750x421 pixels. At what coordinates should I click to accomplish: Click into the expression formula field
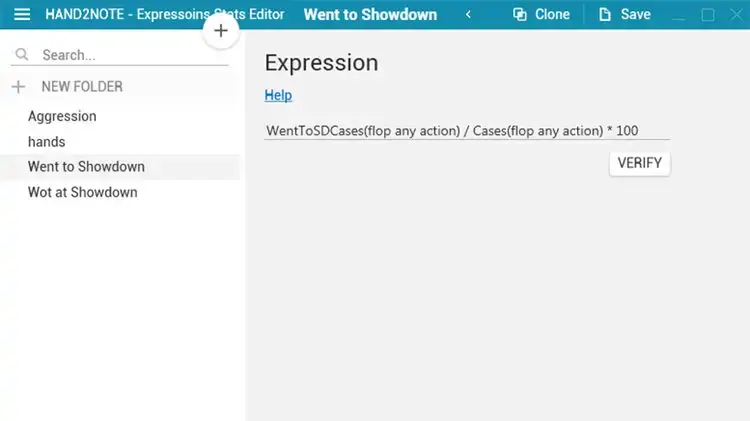pos(467,131)
